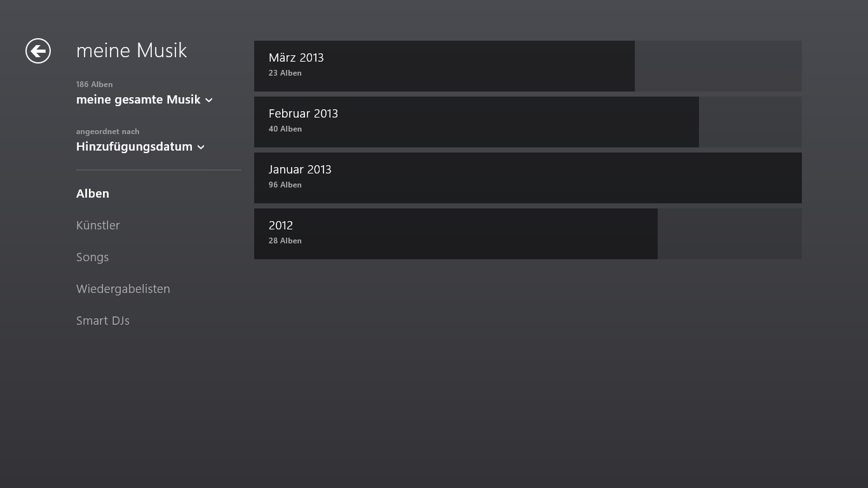Click the '186 Alben' total label
The width and height of the screenshot is (868, 488).
point(95,85)
